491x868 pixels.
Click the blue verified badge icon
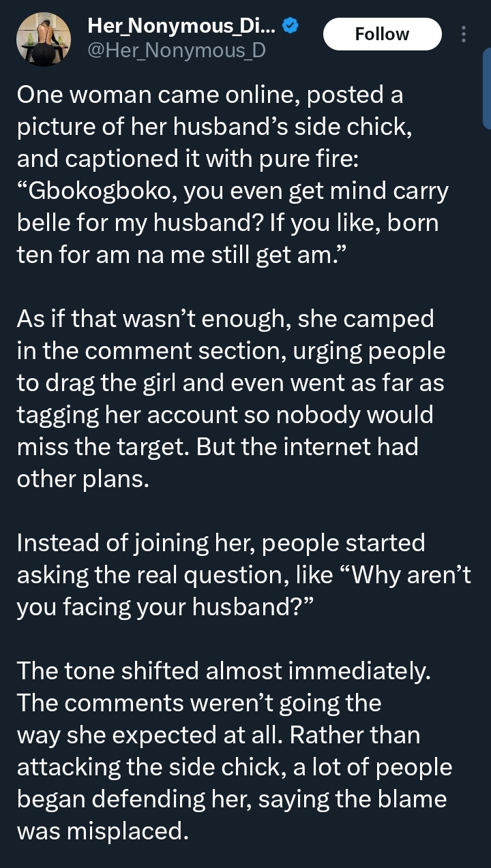point(291,26)
